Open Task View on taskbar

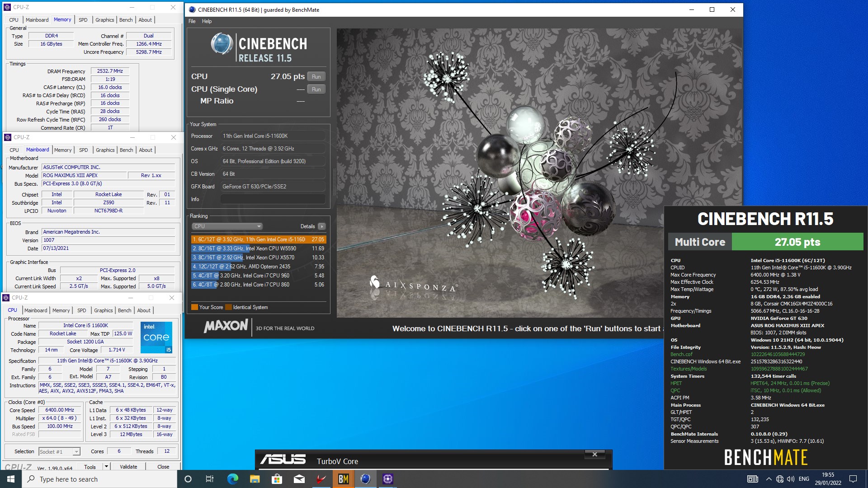click(210, 479)
